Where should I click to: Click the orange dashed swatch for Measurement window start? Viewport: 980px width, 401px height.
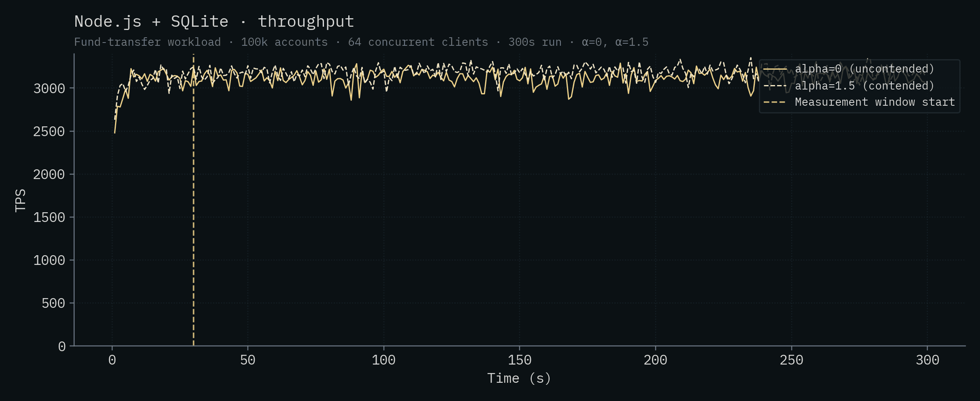(x=775, y=102)
